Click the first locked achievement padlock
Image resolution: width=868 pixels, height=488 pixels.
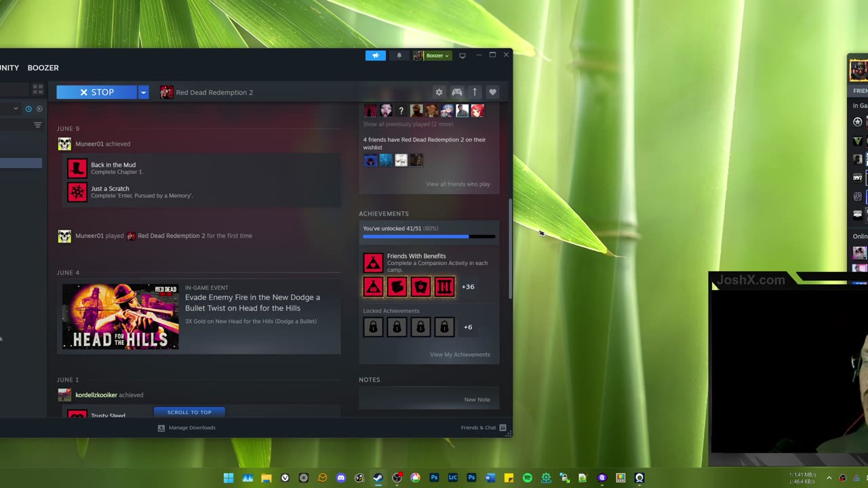373,327
